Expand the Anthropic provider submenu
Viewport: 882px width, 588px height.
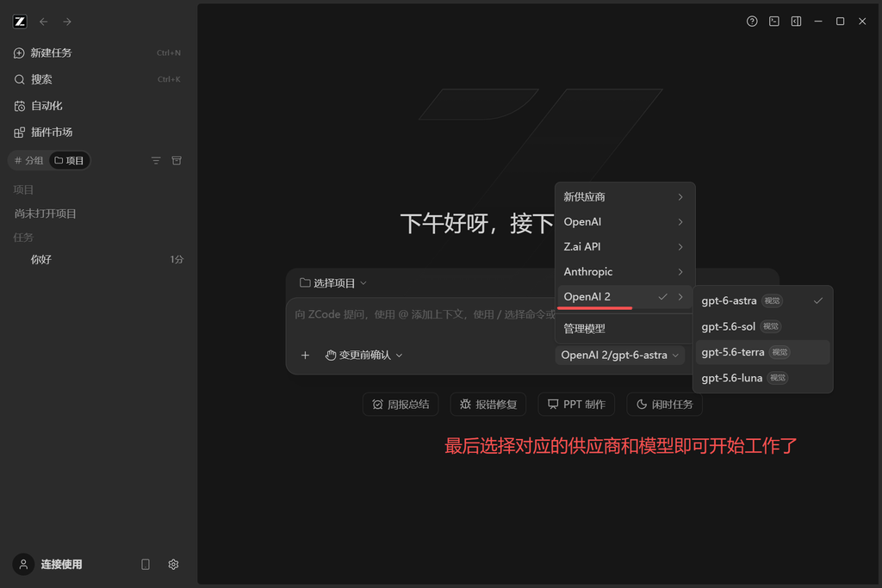click(x=624, y=271)
